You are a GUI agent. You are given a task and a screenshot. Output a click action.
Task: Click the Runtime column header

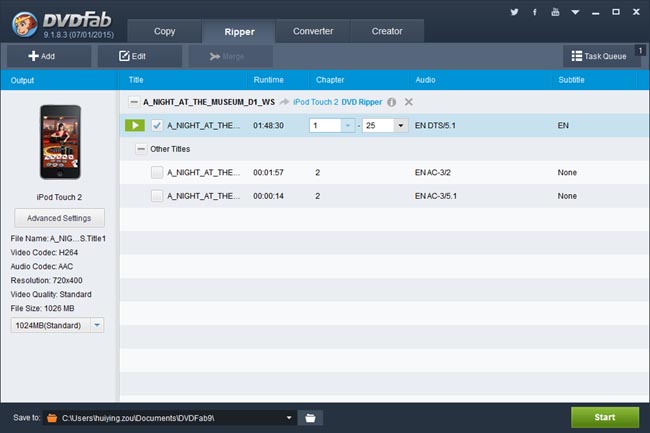(x=269, y=80)
